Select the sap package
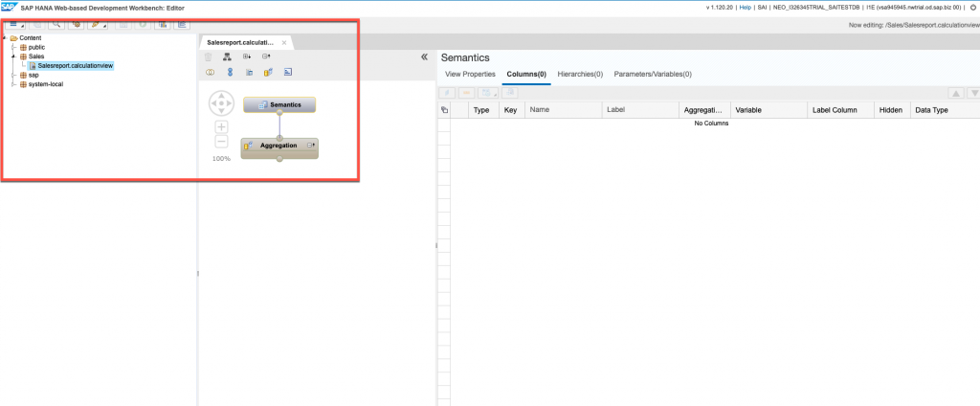 (33, 75)
